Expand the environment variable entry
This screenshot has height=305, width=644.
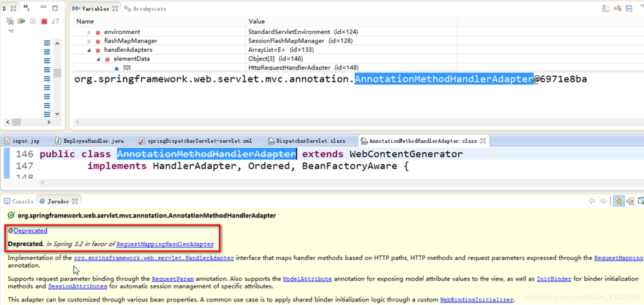(89, 32)
